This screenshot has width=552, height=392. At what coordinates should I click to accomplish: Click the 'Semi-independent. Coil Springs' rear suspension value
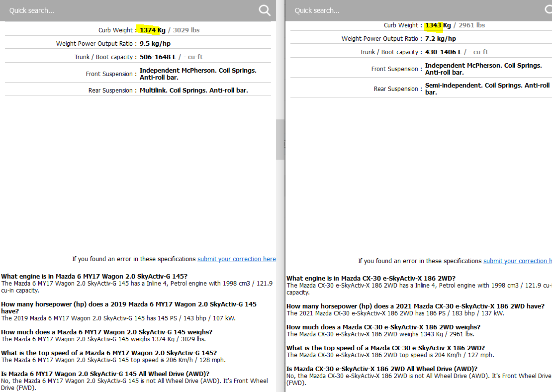(487, 89)
